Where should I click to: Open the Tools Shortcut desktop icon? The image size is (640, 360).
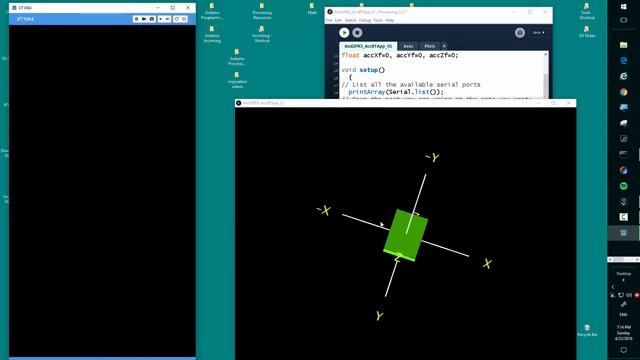point(587,11)
